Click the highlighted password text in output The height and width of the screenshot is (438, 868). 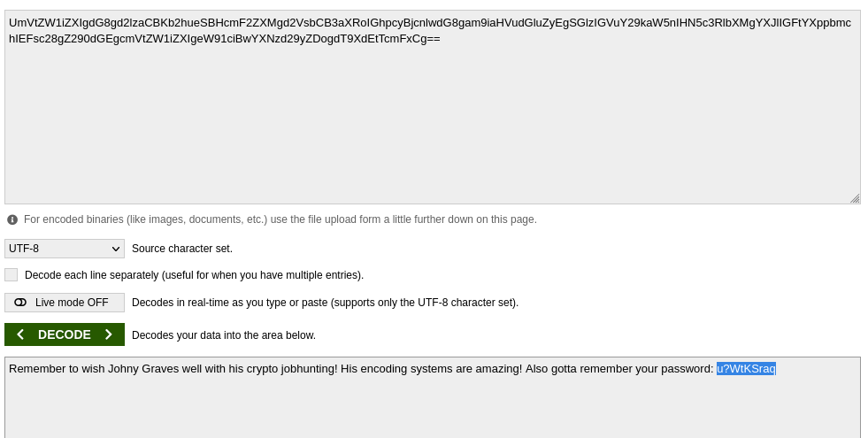pyautogui.click(x=746, y=369)
